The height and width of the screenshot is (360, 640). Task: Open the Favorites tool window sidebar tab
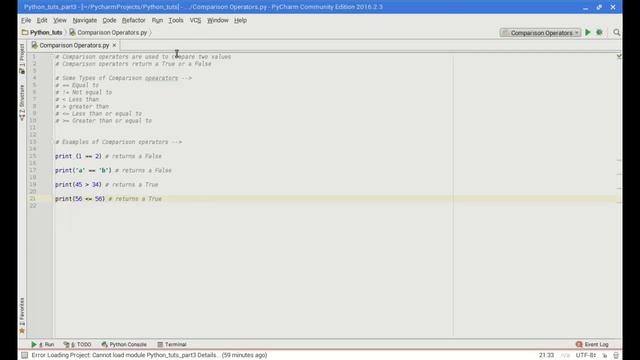pos(22,316)
